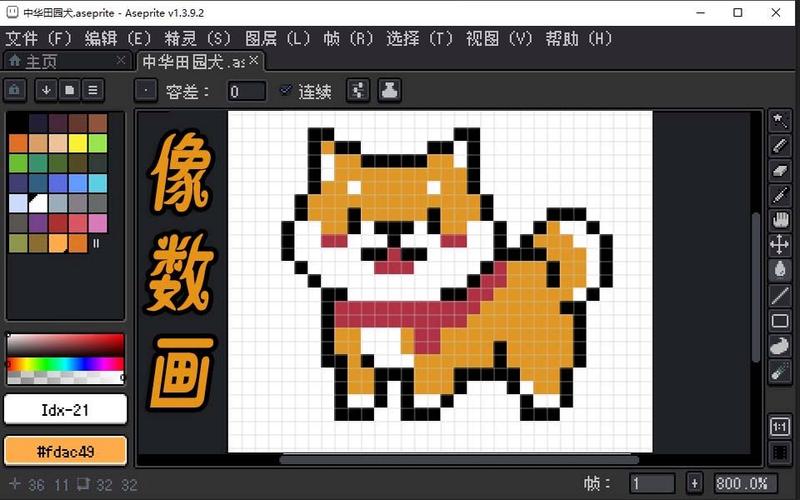Click the plus button next to frame field
The image size is (800, 500).
pos(694,483)
